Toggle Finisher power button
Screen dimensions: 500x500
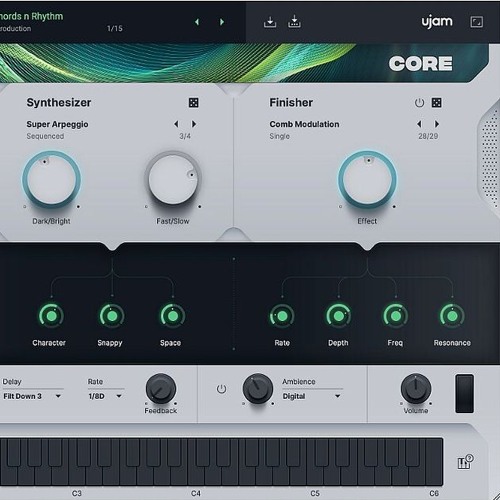coord(419,103)
